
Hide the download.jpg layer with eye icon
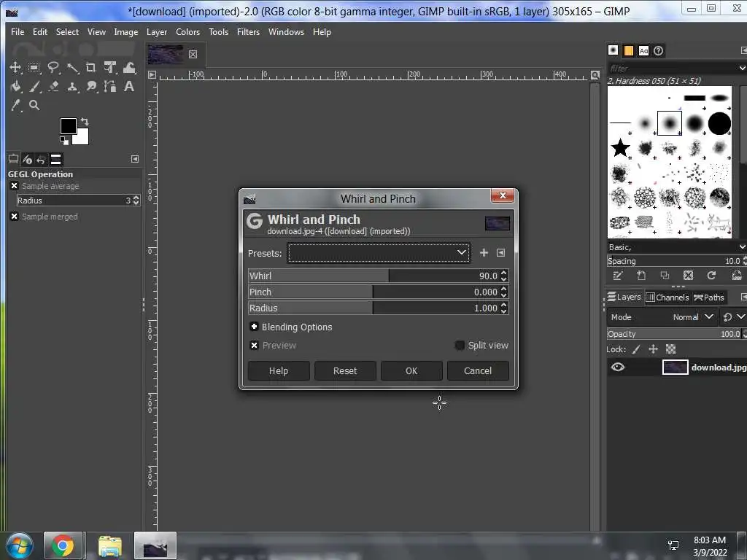point(618,367)
